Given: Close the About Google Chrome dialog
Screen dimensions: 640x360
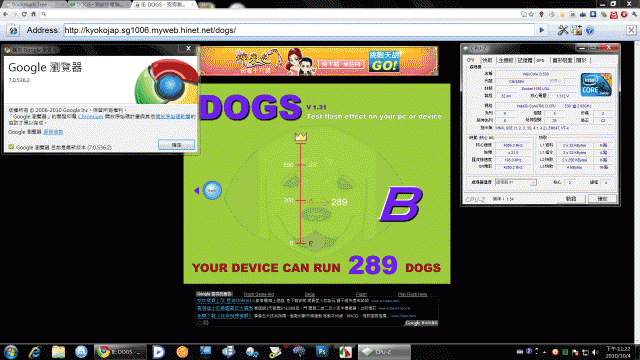Looking at the screenshot, I should (x=188, y=49).
